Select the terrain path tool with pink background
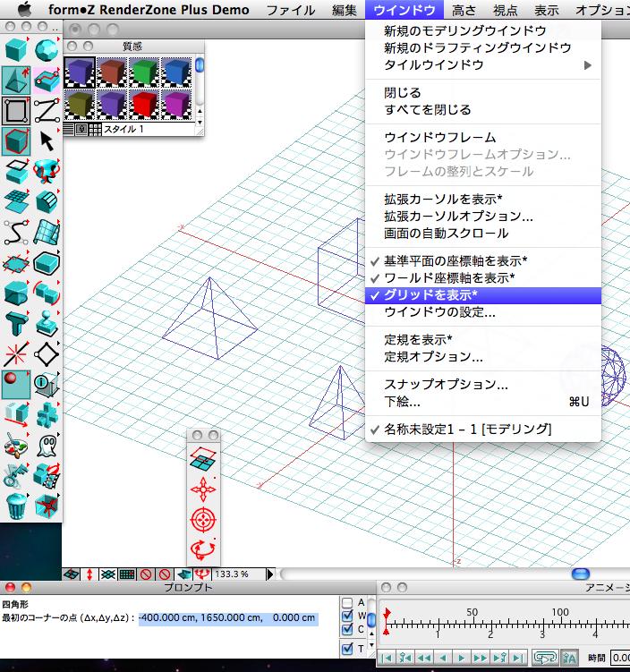This screenshot has width=630, height=672. tap(47, 81)
